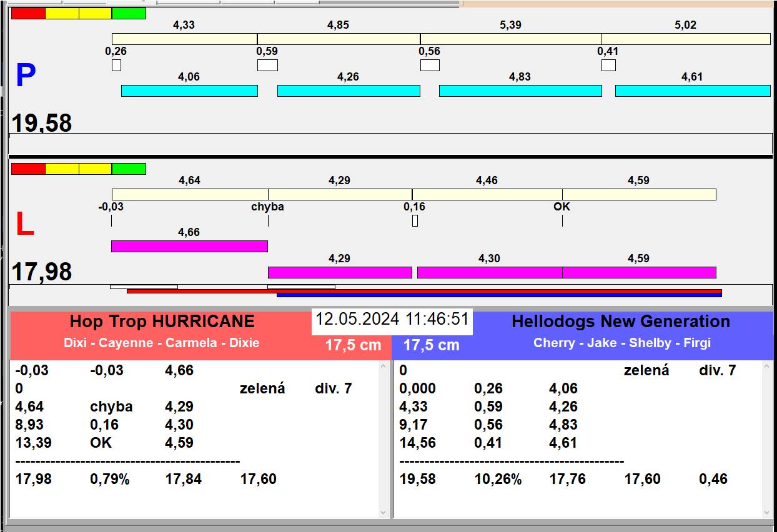This screenshot has width=777, height=532.
Task: Select the cyan run bar labeled 4,83
Action: [x=520, y=91]
